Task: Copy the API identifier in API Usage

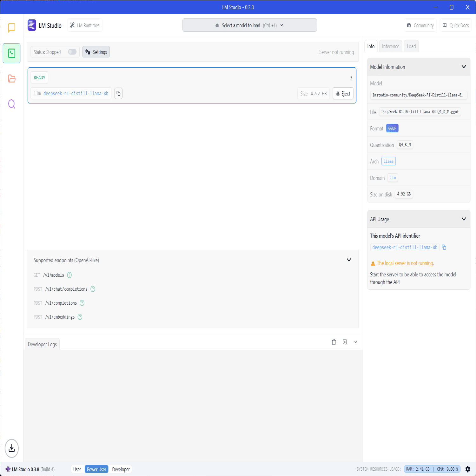Action: click(444, 247)
